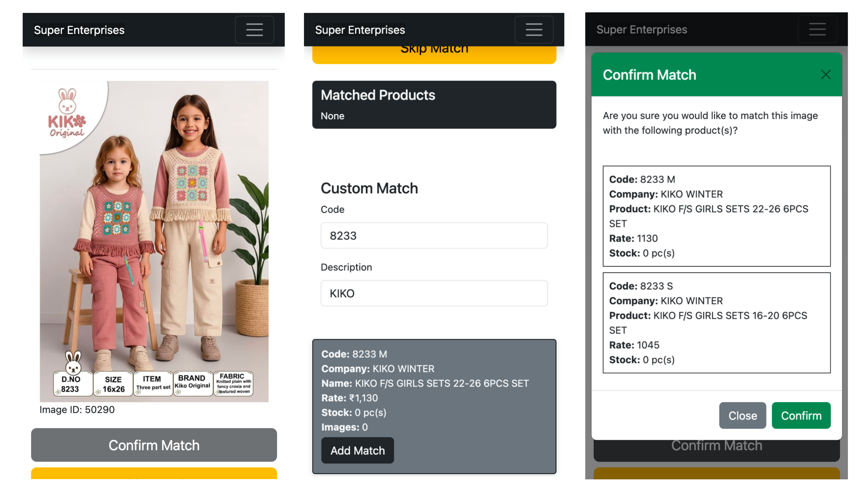Image resolution: width=868 pixels, height=492 pixels.
Task: Click the Matched Products panel
Action: (434, 105)
